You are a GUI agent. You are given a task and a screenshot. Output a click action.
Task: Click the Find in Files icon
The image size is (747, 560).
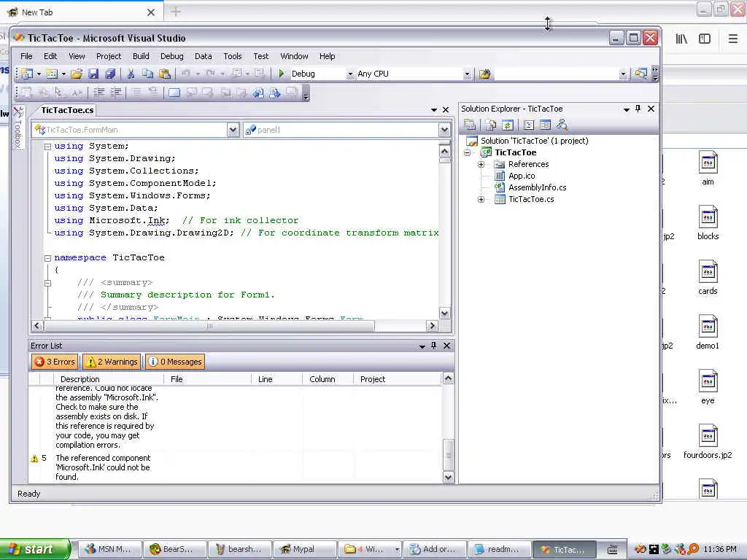pos(484,74)
